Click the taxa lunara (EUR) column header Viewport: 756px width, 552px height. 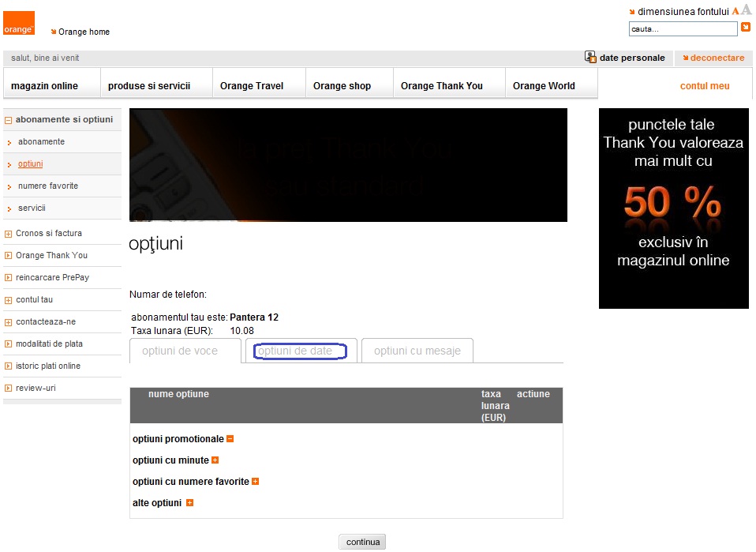coord(495,406)
